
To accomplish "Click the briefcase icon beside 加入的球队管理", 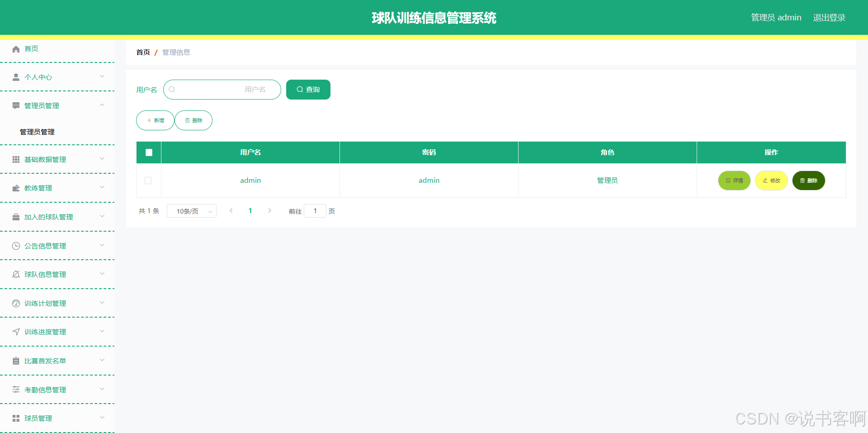I will pos(16,217).
